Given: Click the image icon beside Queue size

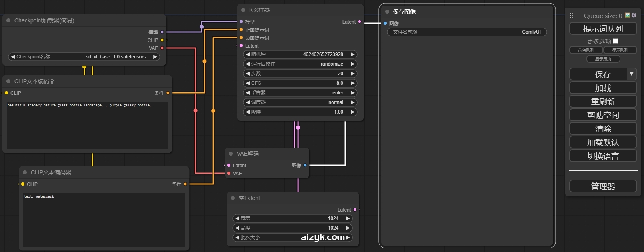Looking at the screenshot, I should pyautogui.click(x=628, y=15).
